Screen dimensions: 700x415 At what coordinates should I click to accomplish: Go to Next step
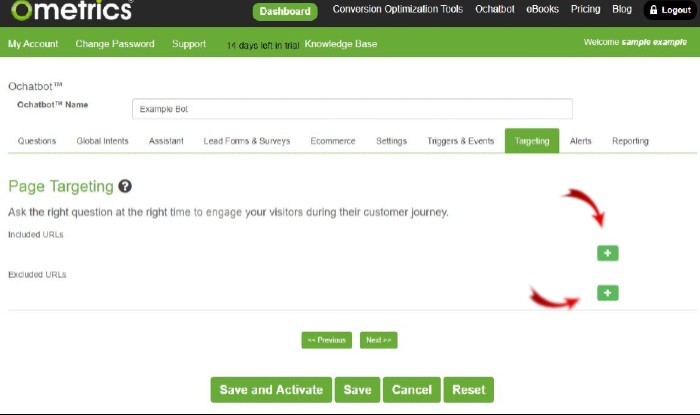pyautogui.click(x=379, y=340)
